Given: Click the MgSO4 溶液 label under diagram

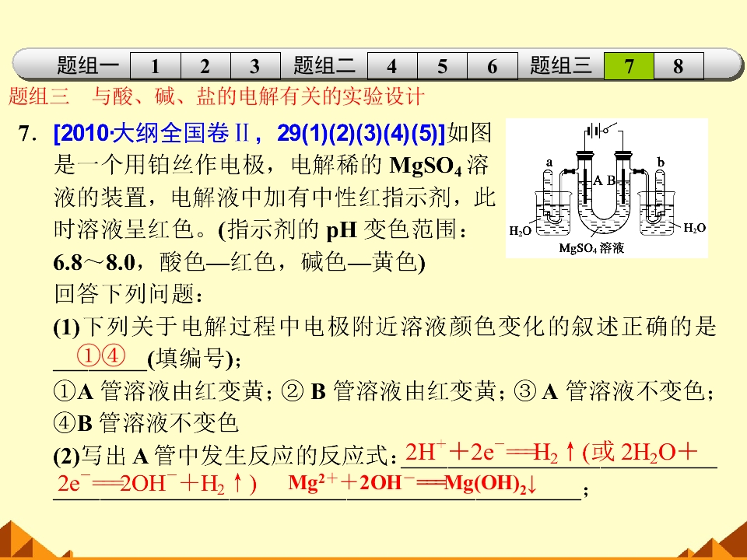Looking at the screenshot, I should pyautogui.click(x=591, y=248).
